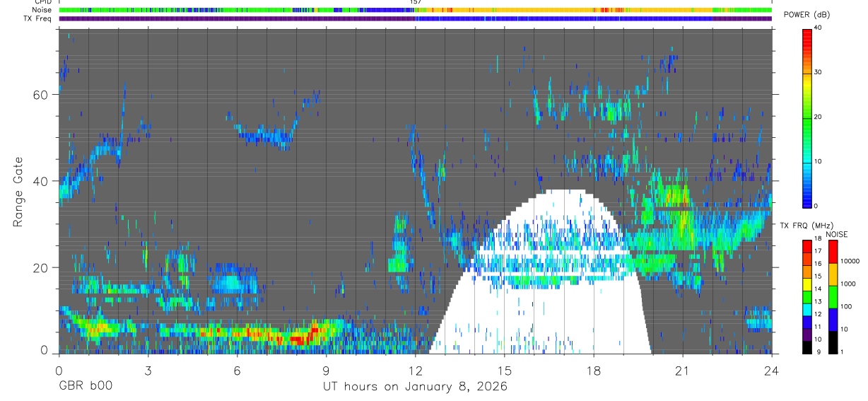
Task: Click the 40 label on POWER scale
Action: pyautogui.click(x=819, y=28)
